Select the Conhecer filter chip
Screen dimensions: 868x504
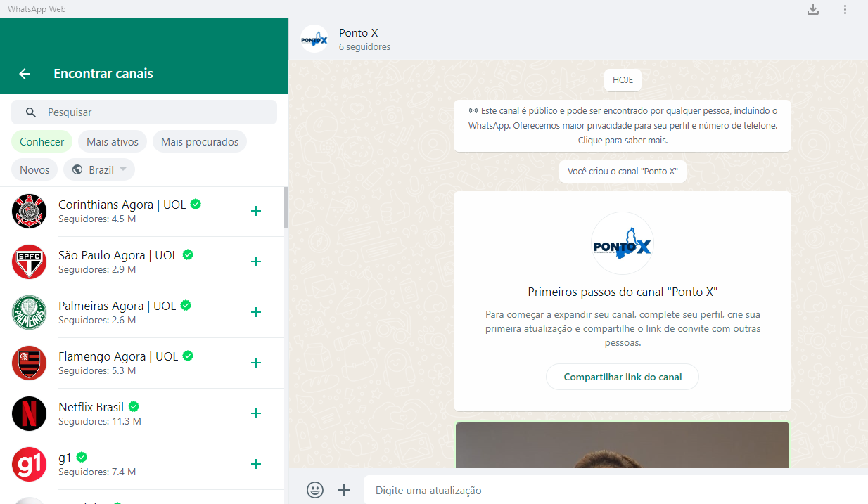(42, 141)
